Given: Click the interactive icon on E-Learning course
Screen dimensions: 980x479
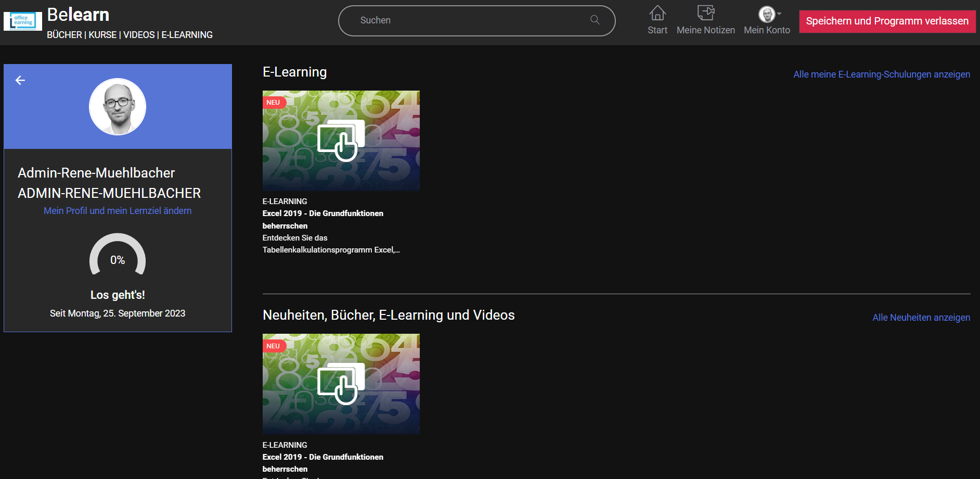Looking at the screenshot, I should click(x=341, y=141).
